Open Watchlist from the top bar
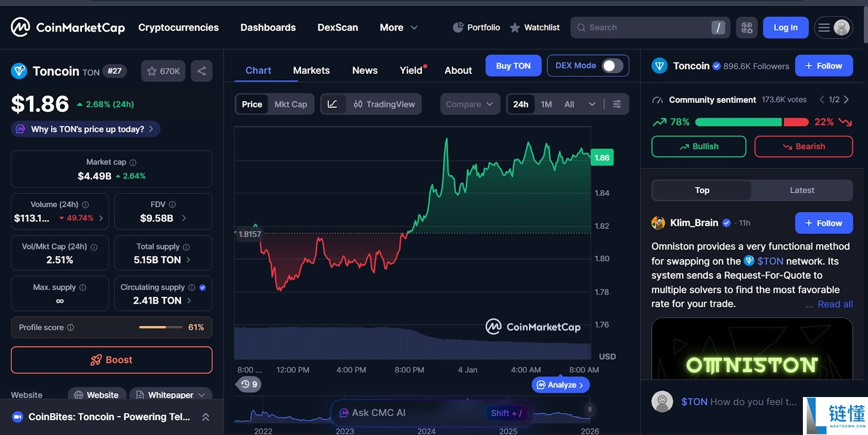 point(535,27)
